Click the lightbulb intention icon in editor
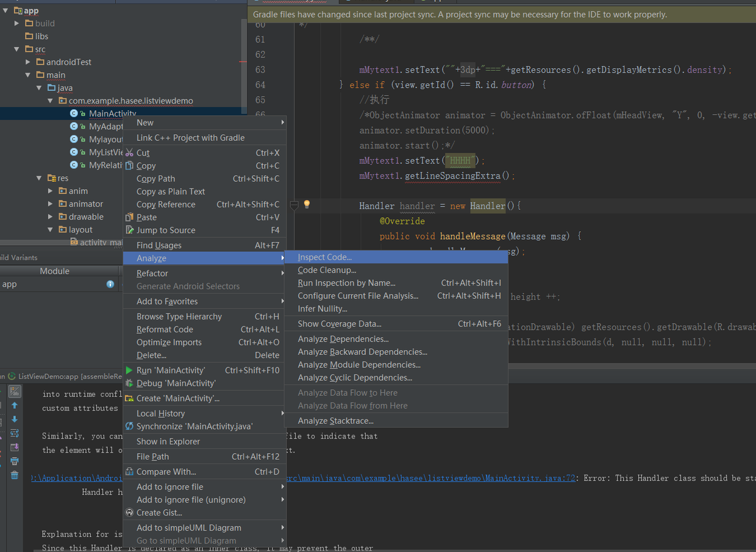Screen dimensions: 756x552 point(307,205)
